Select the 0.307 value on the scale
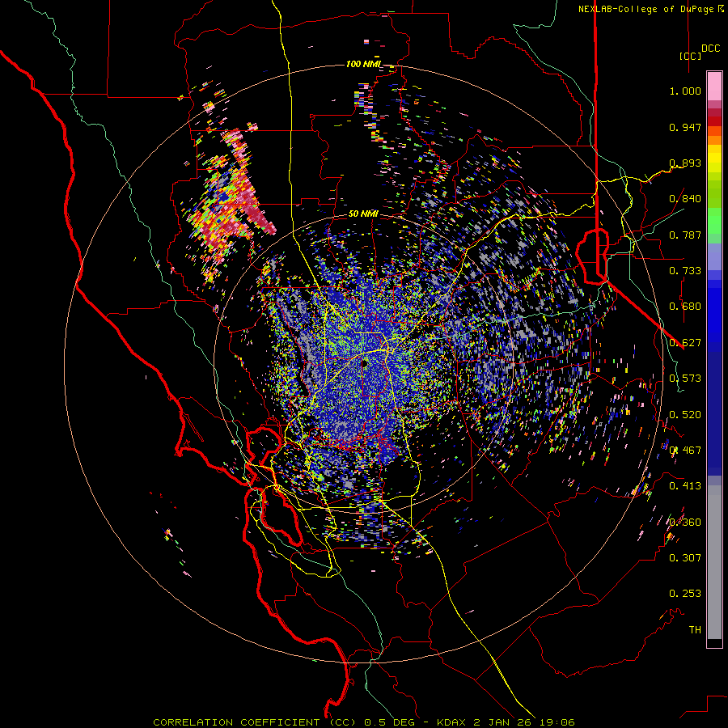 point(685,557)
